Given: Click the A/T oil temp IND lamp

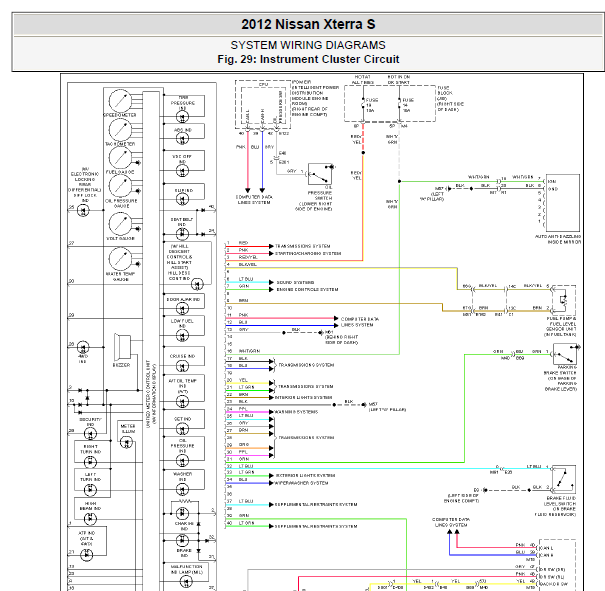Looking at the screenshot, I should point(183,402).
